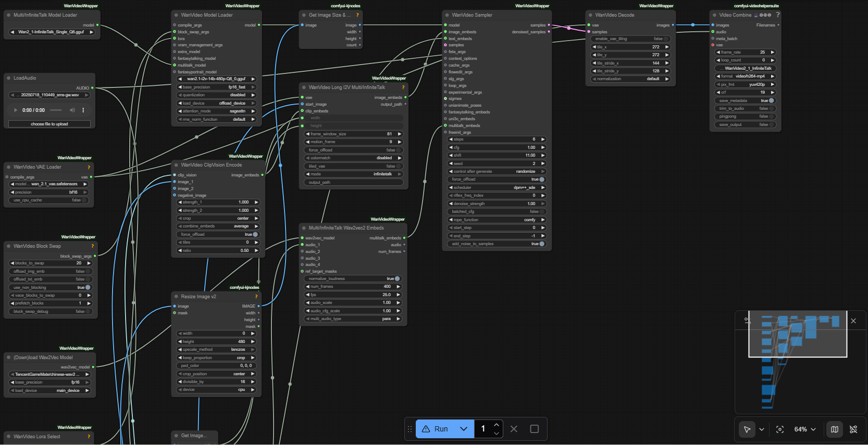Toggle use_non_blocking in WanVideo Block Swap

pos(88,287)
